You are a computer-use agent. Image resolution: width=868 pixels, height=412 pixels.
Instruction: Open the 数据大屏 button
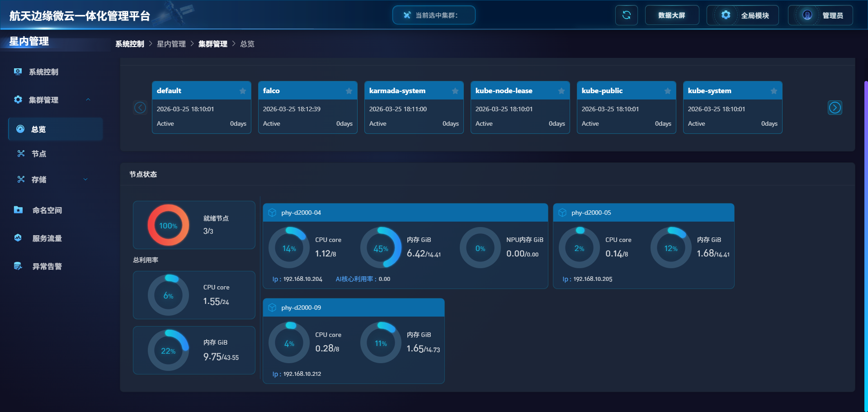click(672, 15)
